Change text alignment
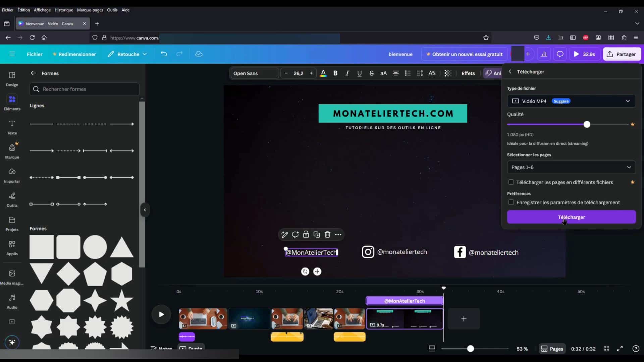 coord(396,73)
